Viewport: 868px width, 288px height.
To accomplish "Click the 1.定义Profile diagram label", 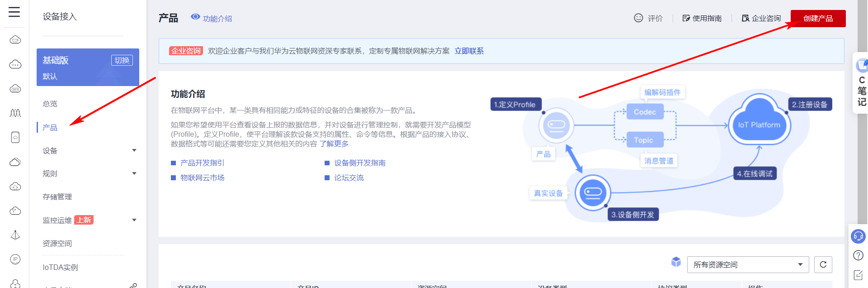I will pyautogui.click(x=516, y=105).
